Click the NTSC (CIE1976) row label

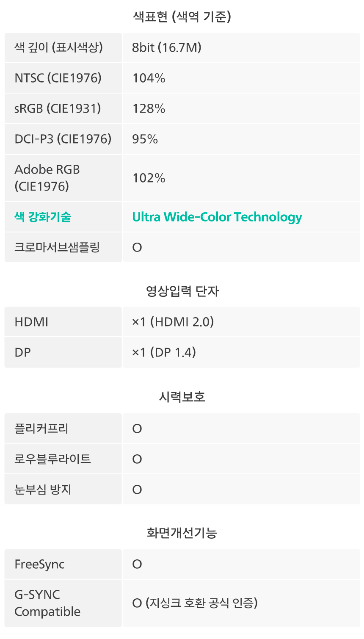pos(58,78)
